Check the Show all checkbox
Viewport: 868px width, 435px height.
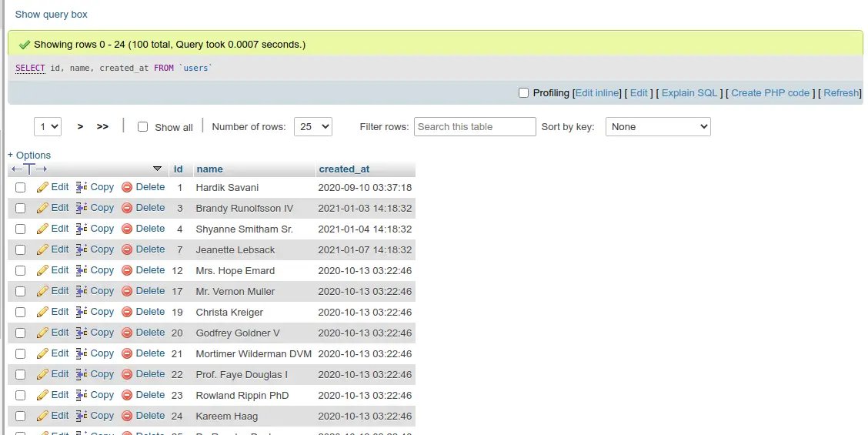point(142,127)
